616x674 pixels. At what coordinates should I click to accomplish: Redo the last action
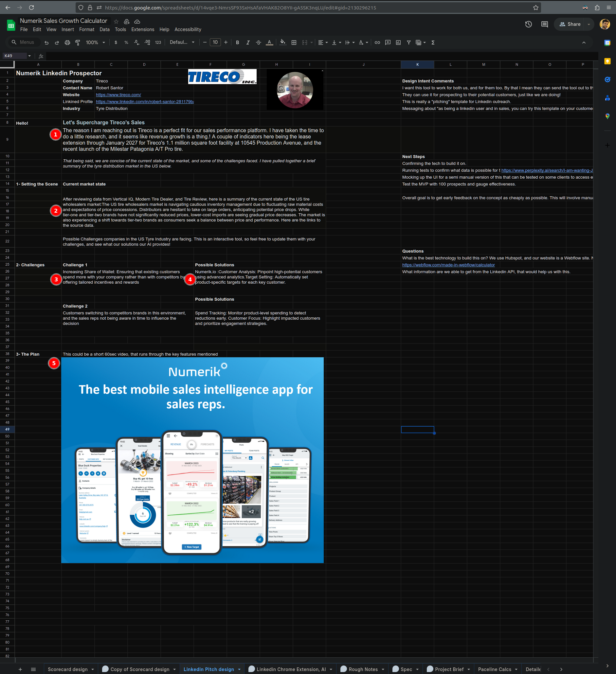pos(57,43)
